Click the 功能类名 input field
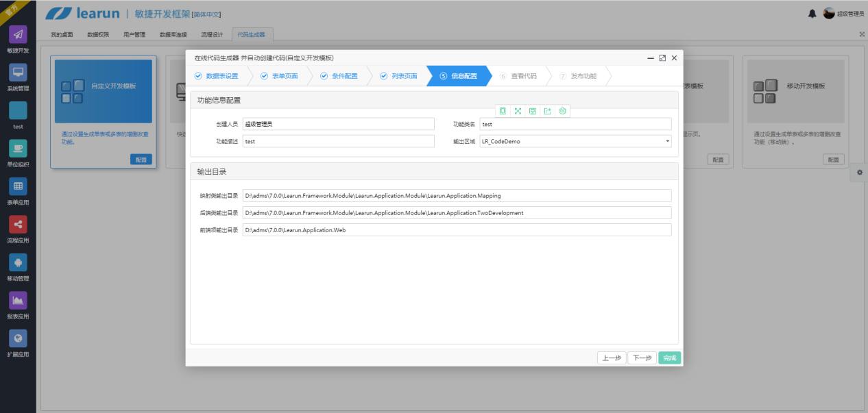The height and width of the screenshot is (413, 868). [x=575, y=124]
